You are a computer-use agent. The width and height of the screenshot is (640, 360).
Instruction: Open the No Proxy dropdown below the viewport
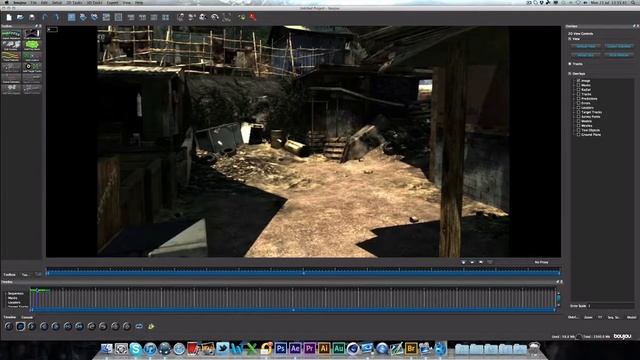(542, 262)
